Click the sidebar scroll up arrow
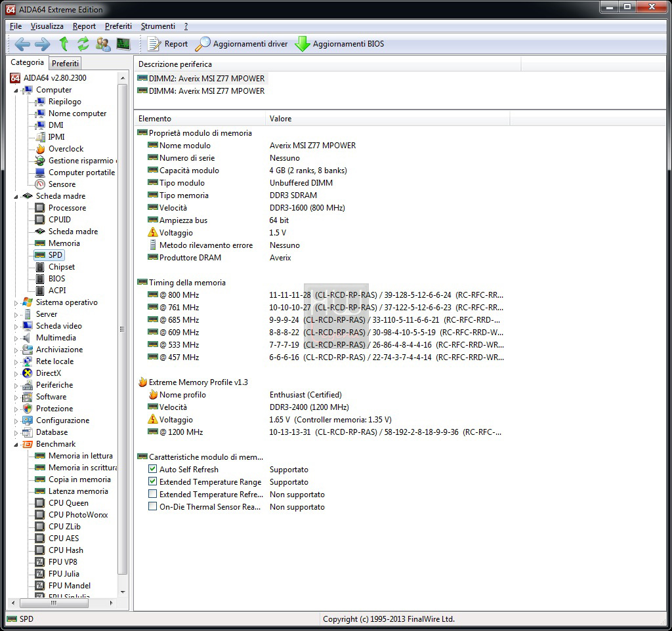Image resolution: width=672 pixels, height=631 pixels. tap(123, 78)
